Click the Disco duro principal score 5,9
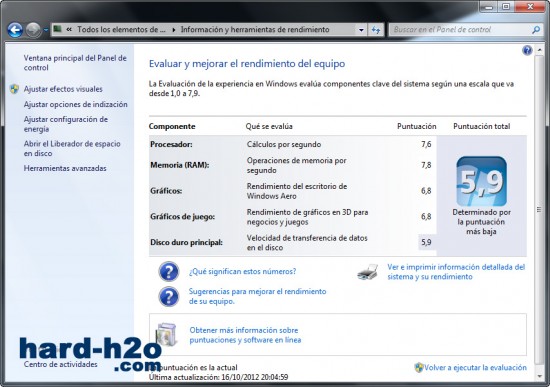 (426, 242)
